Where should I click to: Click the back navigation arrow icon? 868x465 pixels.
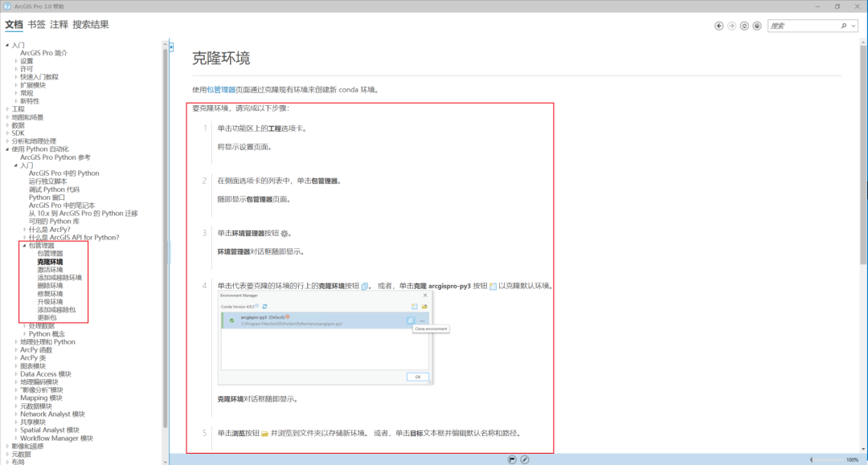click(719, 25)
